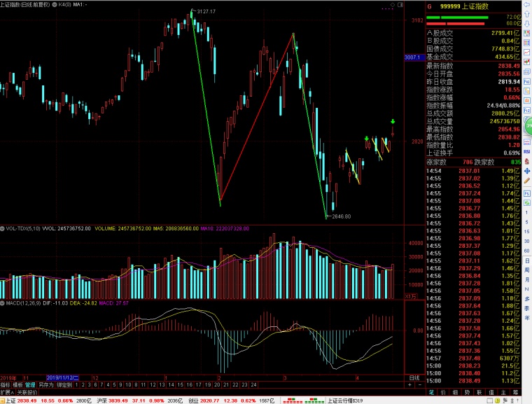Select template number 24
The width and height of the screenshot is (532, 404).
254,384
